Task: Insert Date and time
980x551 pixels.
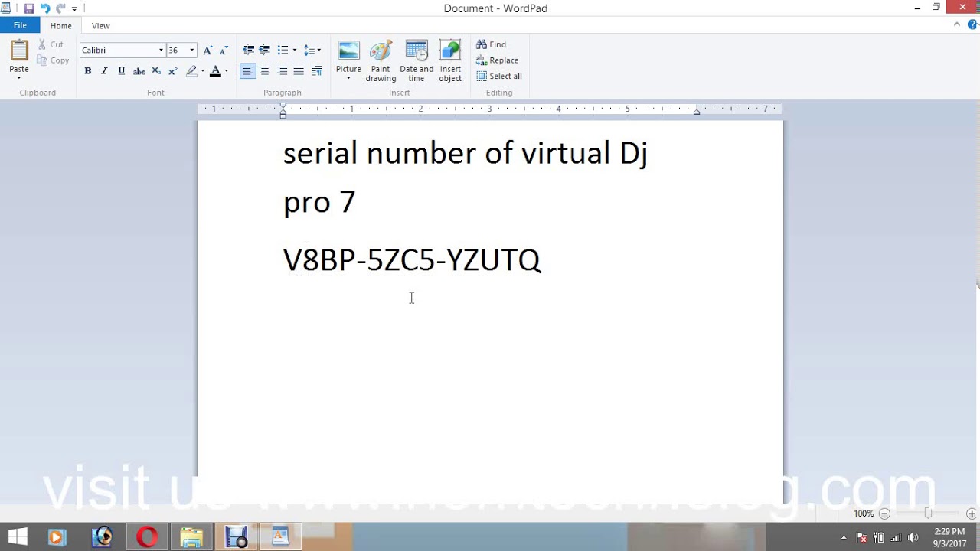Action: point(416,61)
